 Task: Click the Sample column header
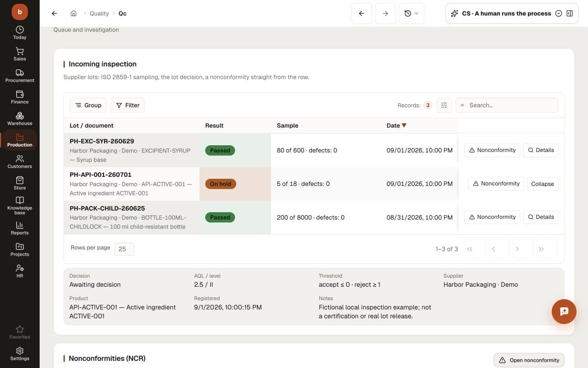(287, 125)
